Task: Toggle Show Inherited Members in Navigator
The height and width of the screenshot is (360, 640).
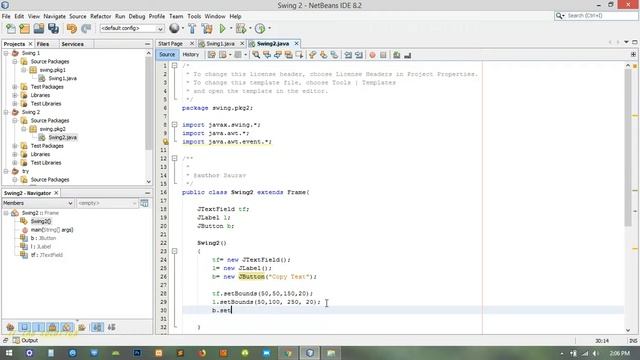Action: (10, 327)
